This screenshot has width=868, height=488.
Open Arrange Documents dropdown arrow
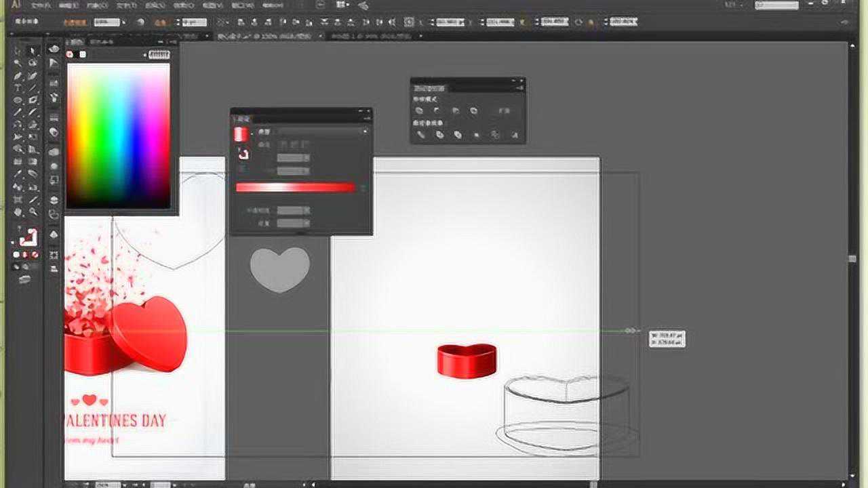[347, 5]
